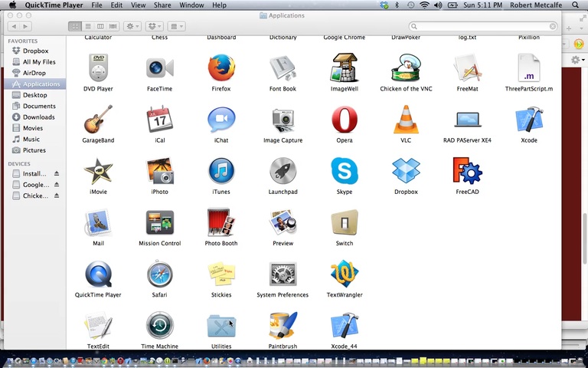This screenshot has height=368, width=588.
Task: Open Spotlight search in menu bar
Action: tap(575, 5)
